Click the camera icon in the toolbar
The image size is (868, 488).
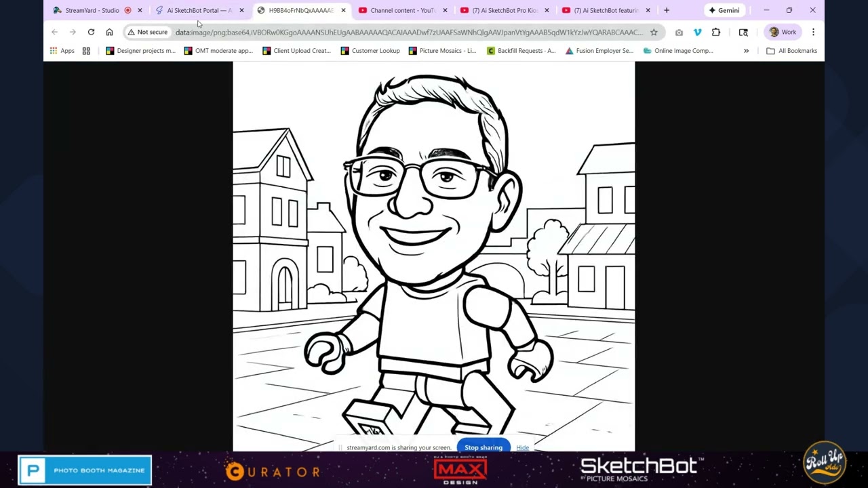(679, 32)
